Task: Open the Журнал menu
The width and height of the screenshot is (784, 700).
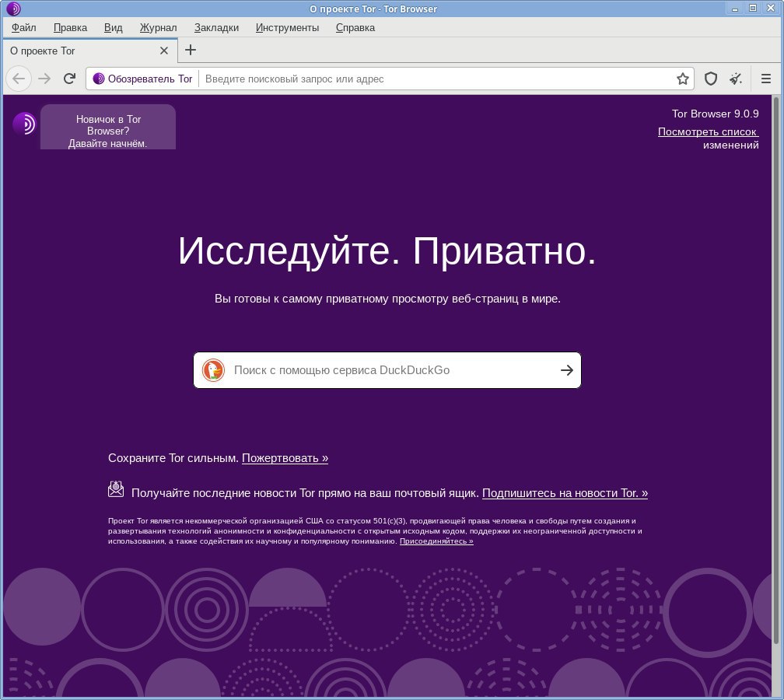Action: click(158, 27)
